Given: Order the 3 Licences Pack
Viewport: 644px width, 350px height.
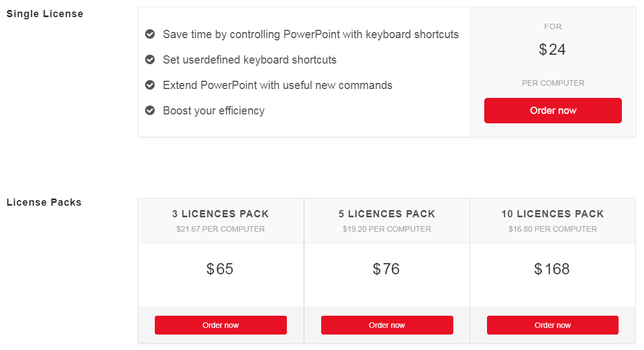Looking at the screenshot, I should pyautogui.click(x=221, y=325).
